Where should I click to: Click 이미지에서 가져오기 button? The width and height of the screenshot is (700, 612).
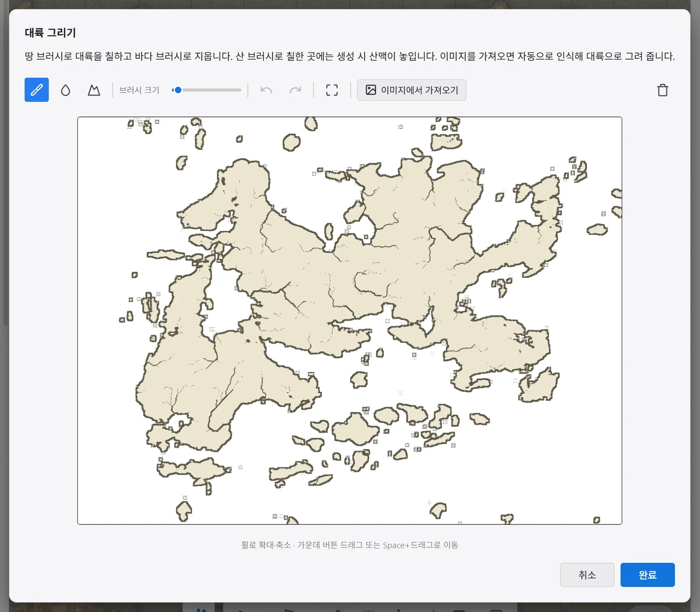[412, 90]
